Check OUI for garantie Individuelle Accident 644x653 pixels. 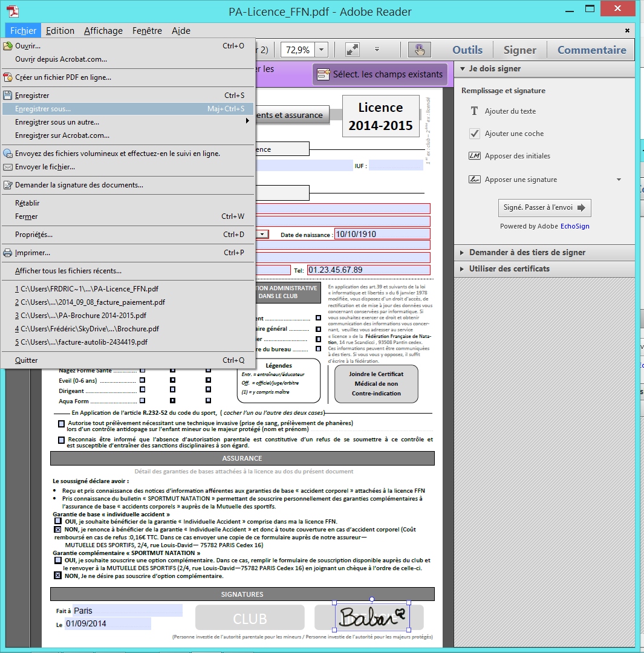[x=58, y=521]
